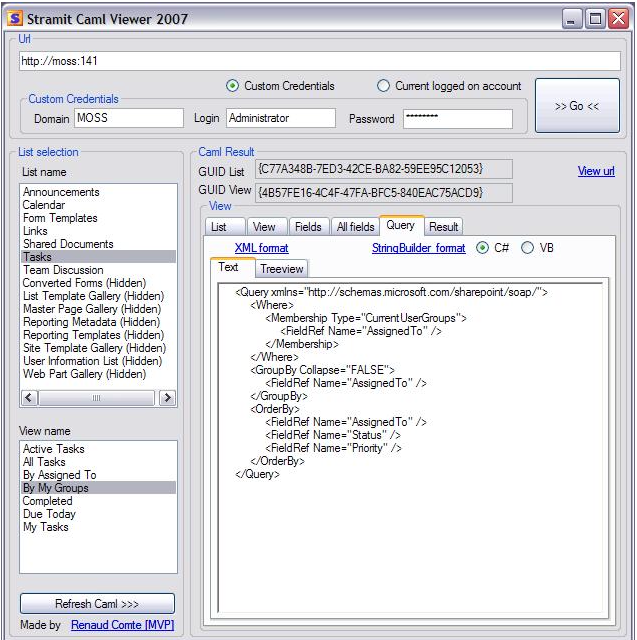Switch to the View tab
Image resolution: width=637 pixels, height=640 pixels.
(x=267, y=227)
